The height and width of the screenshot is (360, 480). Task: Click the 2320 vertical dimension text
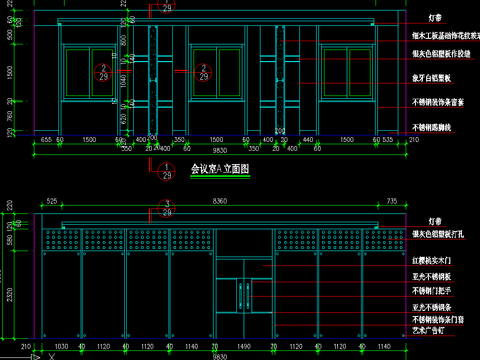(x=9, y=295)
